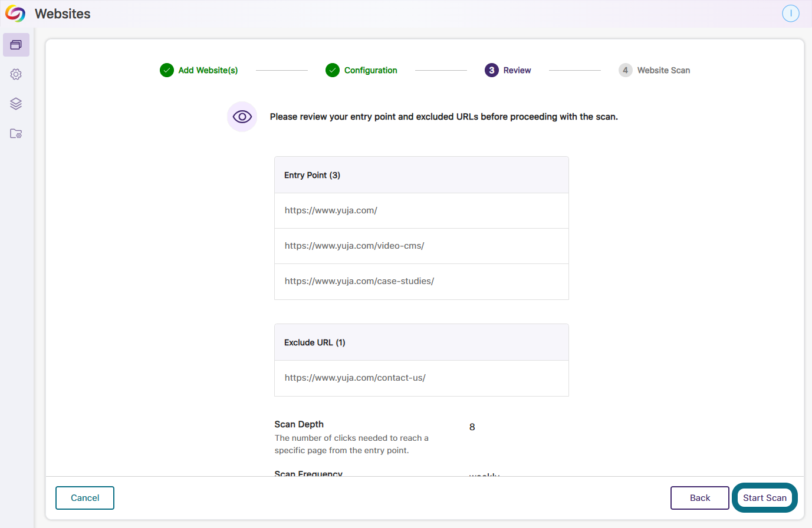Screen dimensions: 812x528
Task: Open the layers stack sidebar icon
Action: tap(16, 104)
